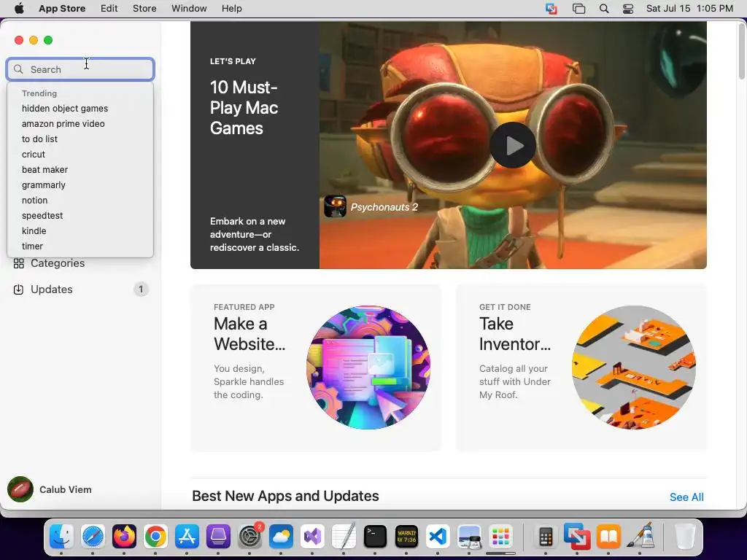Open Preview from the dock
Screen dimensions: 747x560
click(x=469, y=537)
